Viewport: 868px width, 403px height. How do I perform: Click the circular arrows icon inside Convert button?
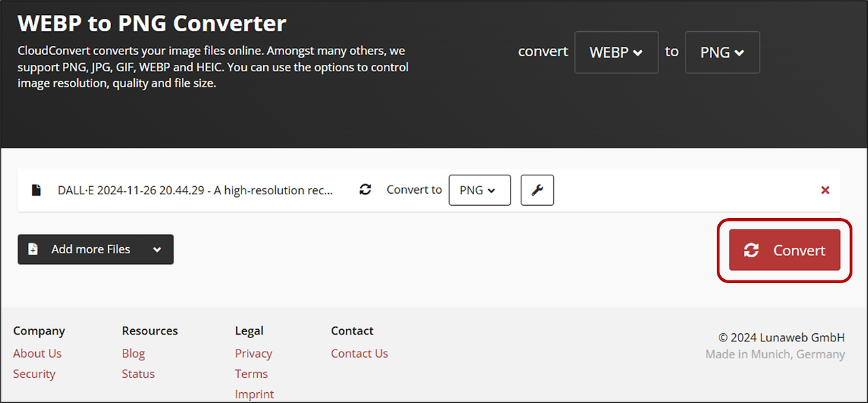coord(751,250)
